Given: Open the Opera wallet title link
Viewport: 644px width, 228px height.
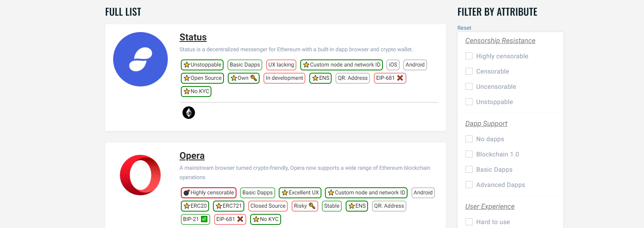Looking at the screenshot, I should pyautogui.click(x=192, y=156).
